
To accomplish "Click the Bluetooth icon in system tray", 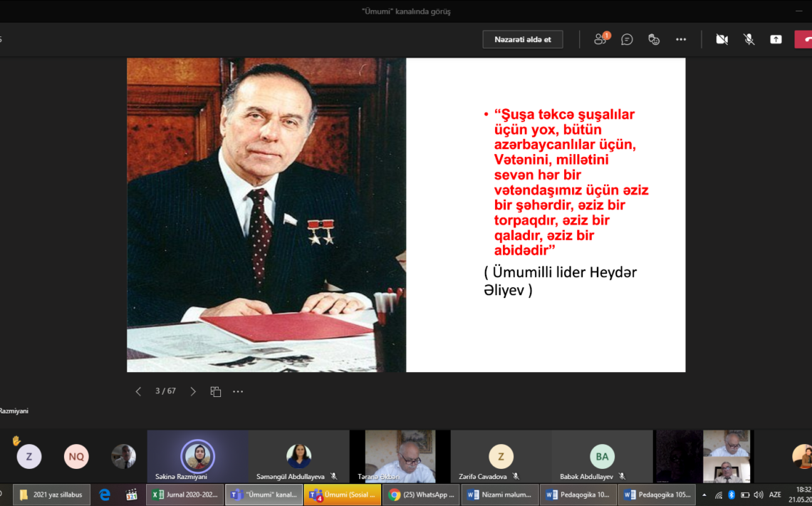I will [732, 495].
